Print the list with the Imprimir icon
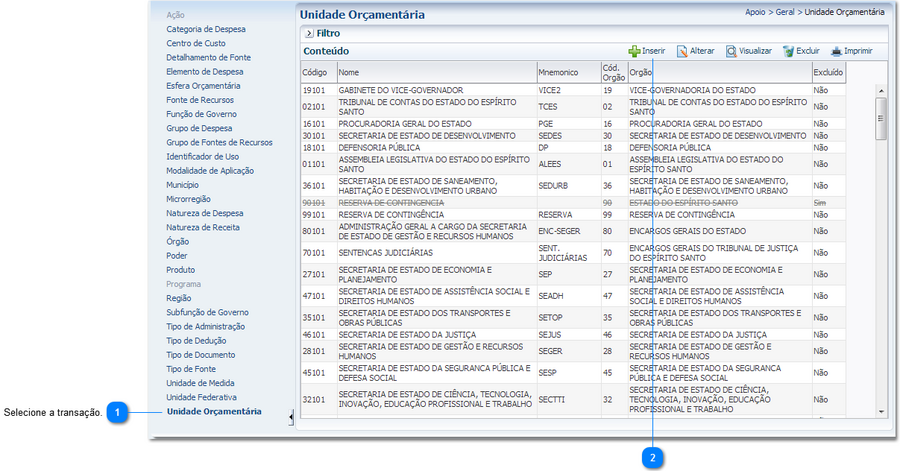The height and width of the screenshot is (471, 900). point(836,51)
